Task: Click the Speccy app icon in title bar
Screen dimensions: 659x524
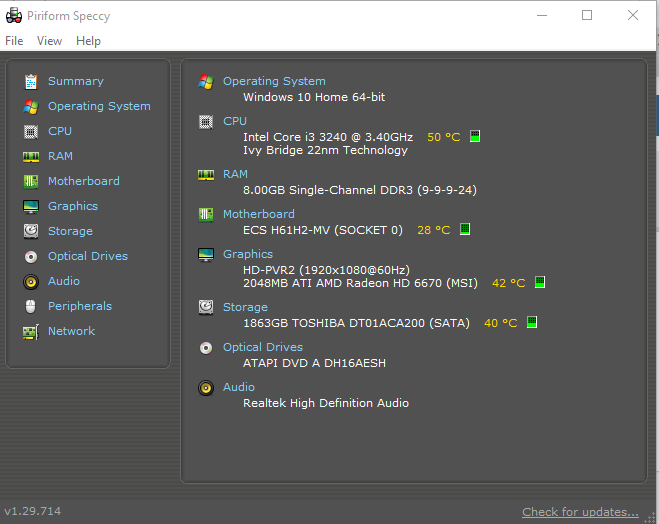Action: (x=14, y=16)
